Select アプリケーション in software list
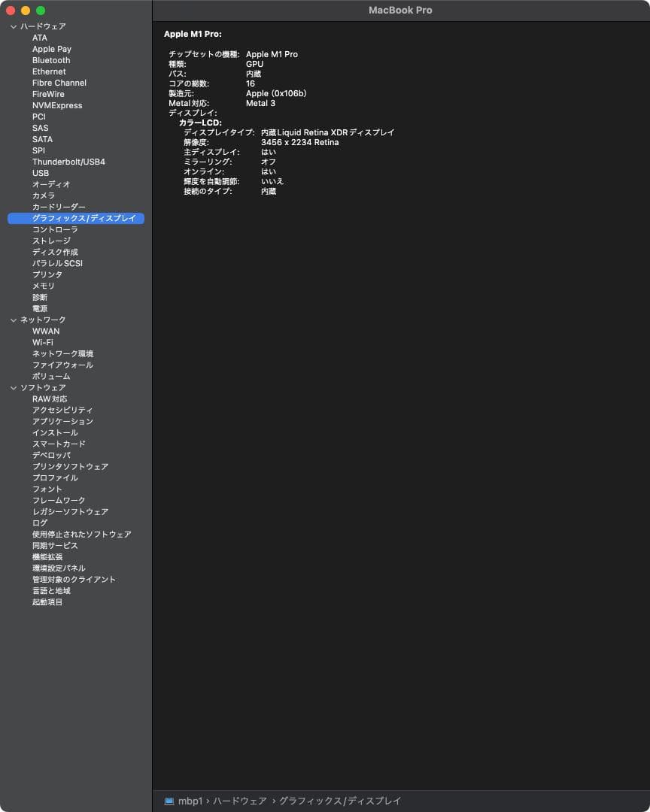 (x=62, y=421)
